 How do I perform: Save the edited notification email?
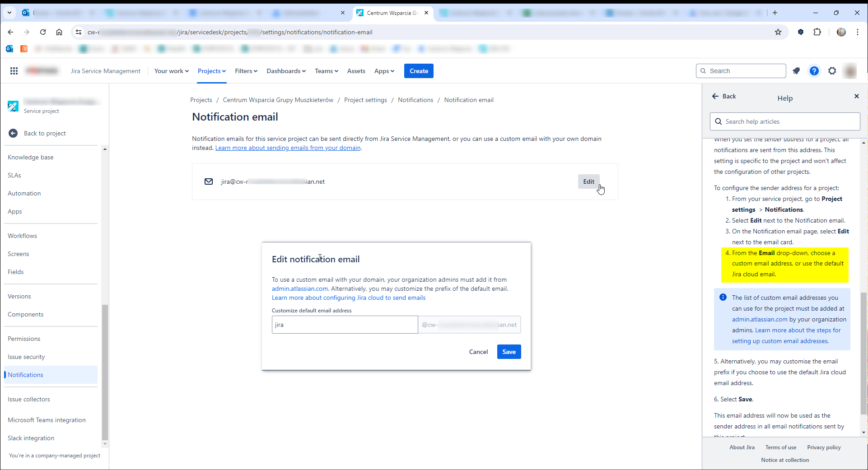[509, 352]
